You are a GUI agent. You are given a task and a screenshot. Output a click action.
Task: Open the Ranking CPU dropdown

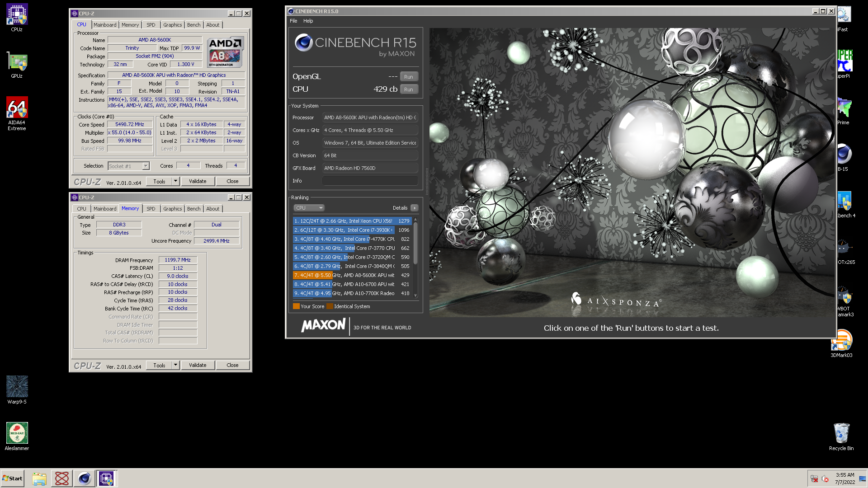point(309,208)
